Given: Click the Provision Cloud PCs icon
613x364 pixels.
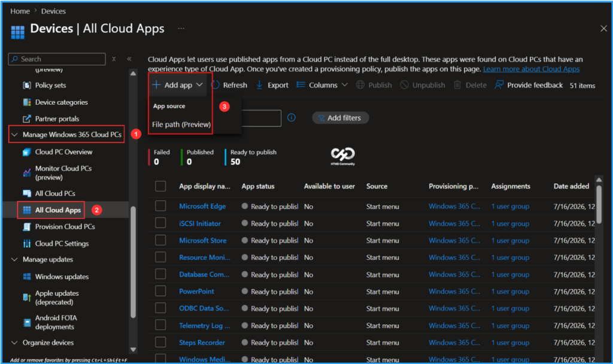Looking at the screenshot, I should [26, 227].
